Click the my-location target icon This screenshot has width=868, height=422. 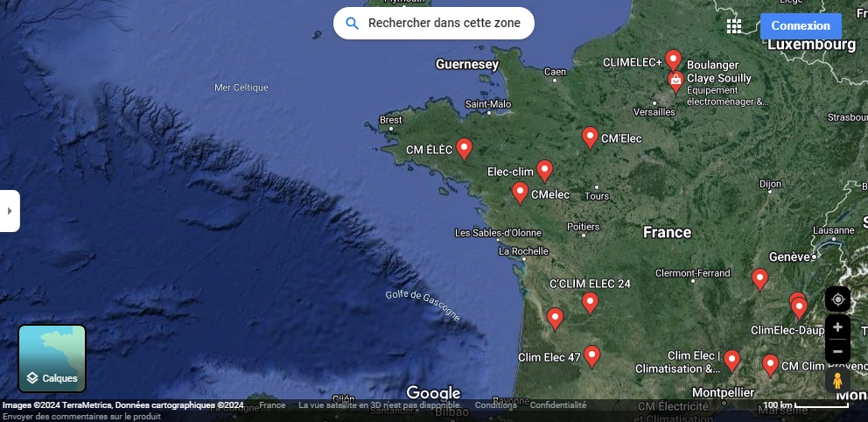click(x=837, y=299)
